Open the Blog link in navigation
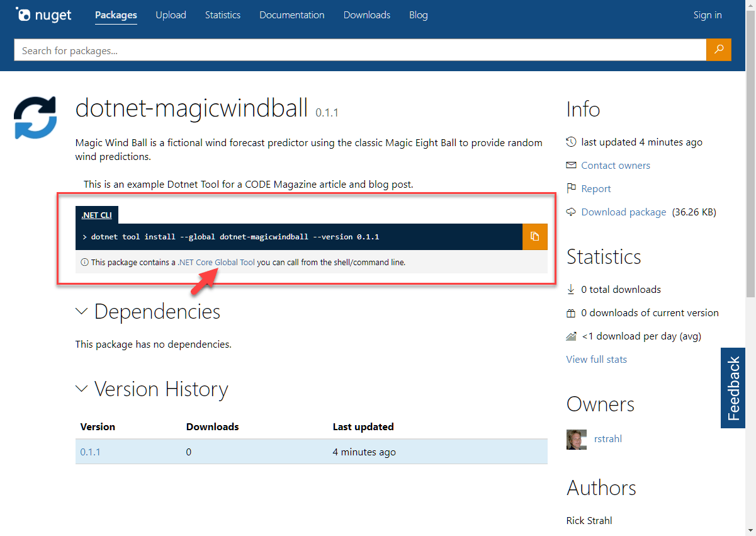This screenshot has height=536, width=756. point(419,15)
